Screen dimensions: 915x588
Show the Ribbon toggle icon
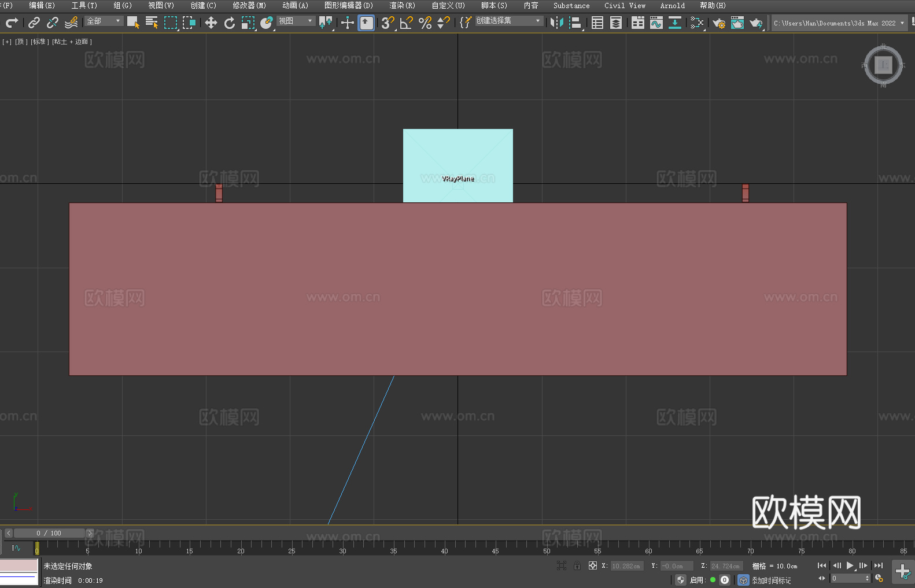tap(638, 23)
